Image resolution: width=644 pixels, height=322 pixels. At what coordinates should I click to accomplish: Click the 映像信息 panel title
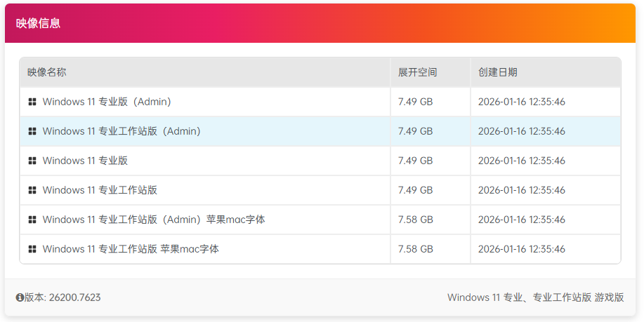point(39,23)
